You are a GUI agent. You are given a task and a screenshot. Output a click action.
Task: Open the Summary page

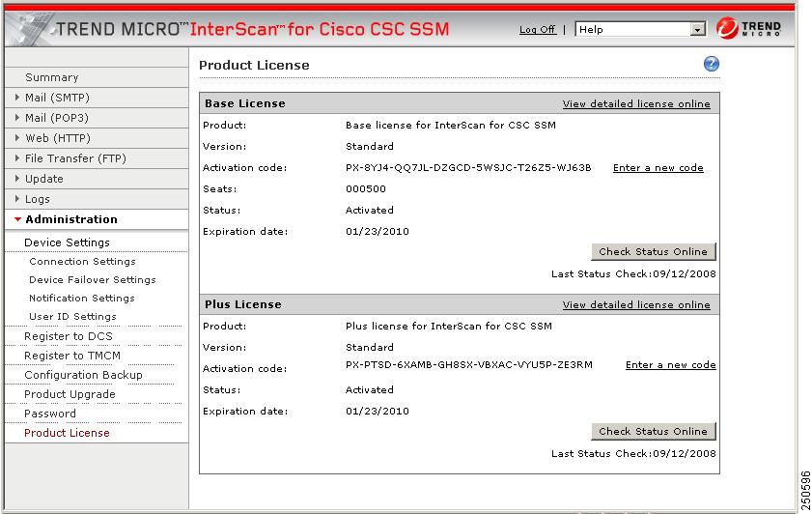[52, 77]
